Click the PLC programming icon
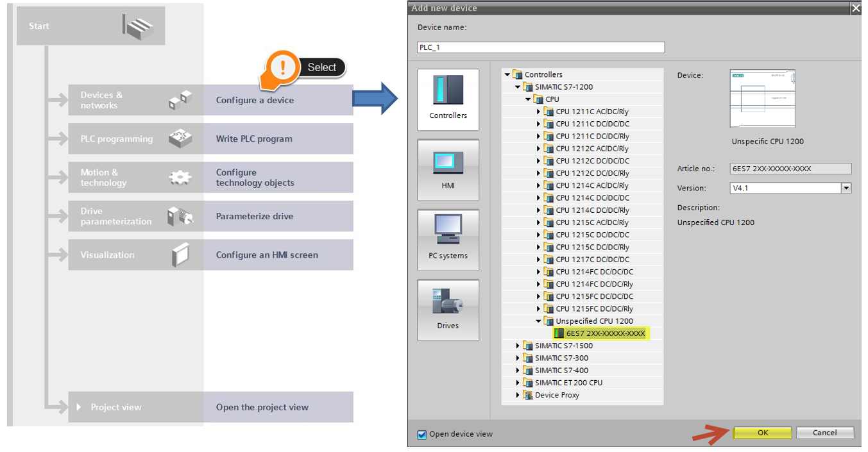The width and height of the screenshot is (868, 452). 180,138
